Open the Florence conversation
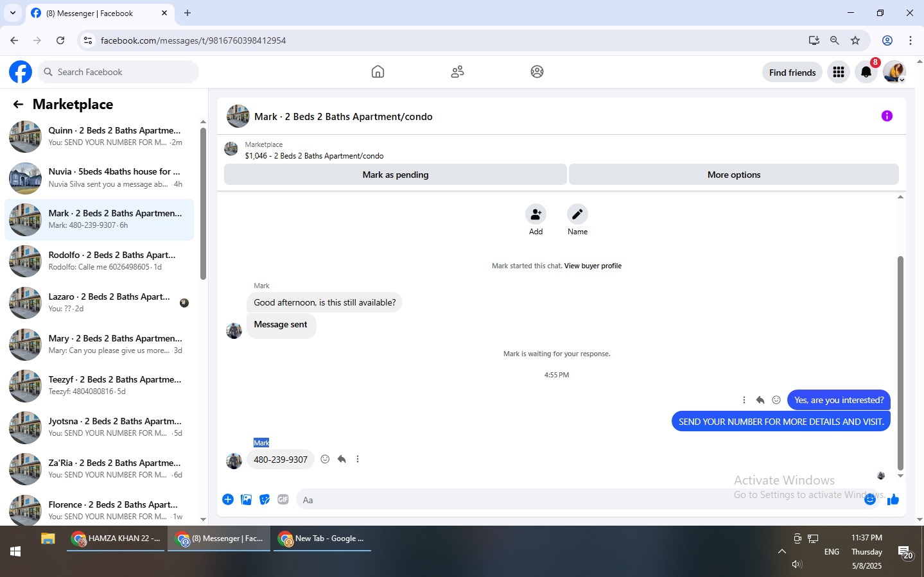The height and width of the screenshot is (577, 924). tap(99, 511)
